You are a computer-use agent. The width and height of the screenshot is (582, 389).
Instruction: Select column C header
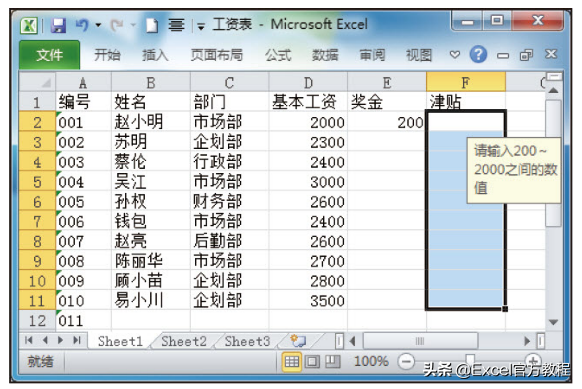click(x=229, y=82)
